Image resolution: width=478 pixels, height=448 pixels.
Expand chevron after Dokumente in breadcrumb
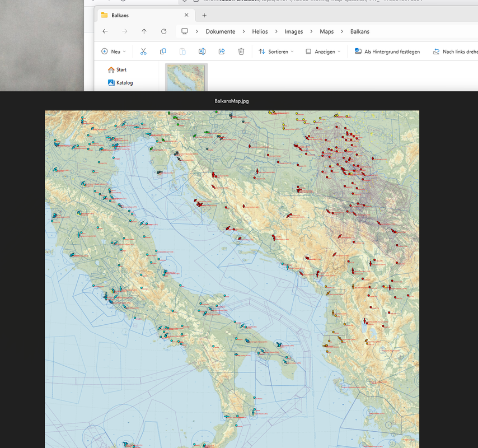[243, 31]
